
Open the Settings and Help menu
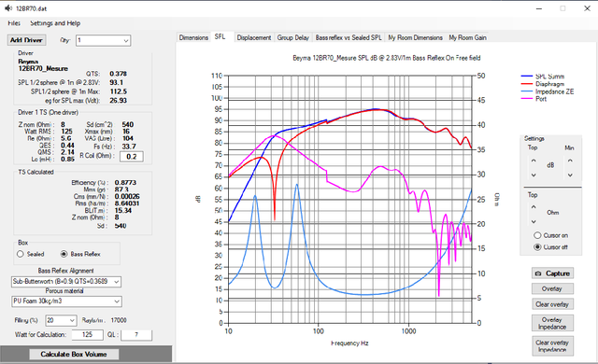55,23
